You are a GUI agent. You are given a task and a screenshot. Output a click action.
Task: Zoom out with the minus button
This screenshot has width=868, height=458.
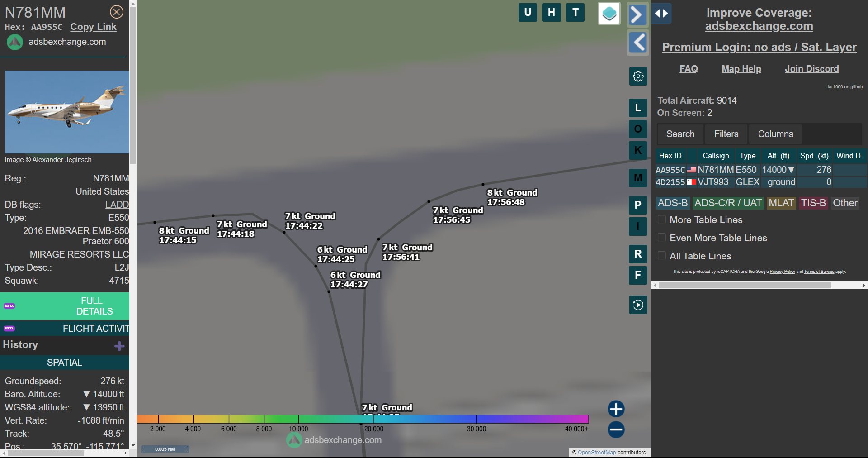[x=616, y=429]
